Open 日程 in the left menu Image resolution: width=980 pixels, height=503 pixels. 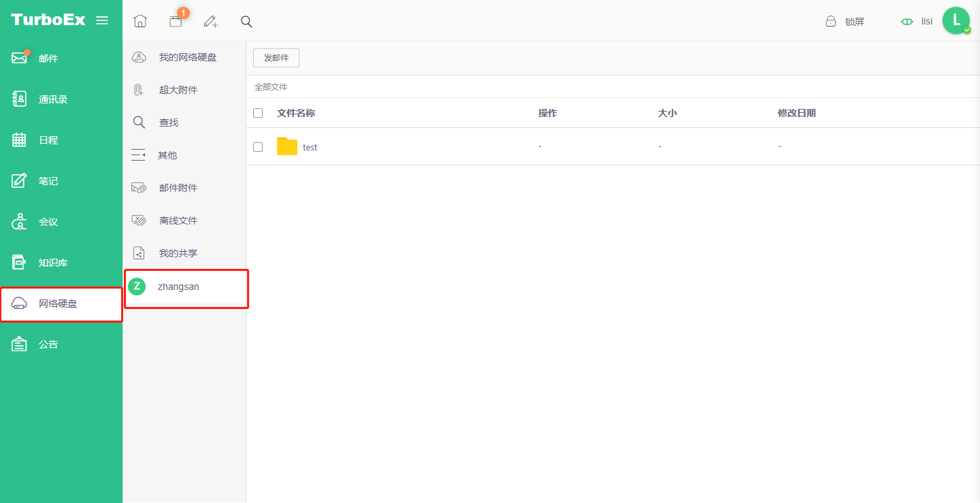click(61, 140)
